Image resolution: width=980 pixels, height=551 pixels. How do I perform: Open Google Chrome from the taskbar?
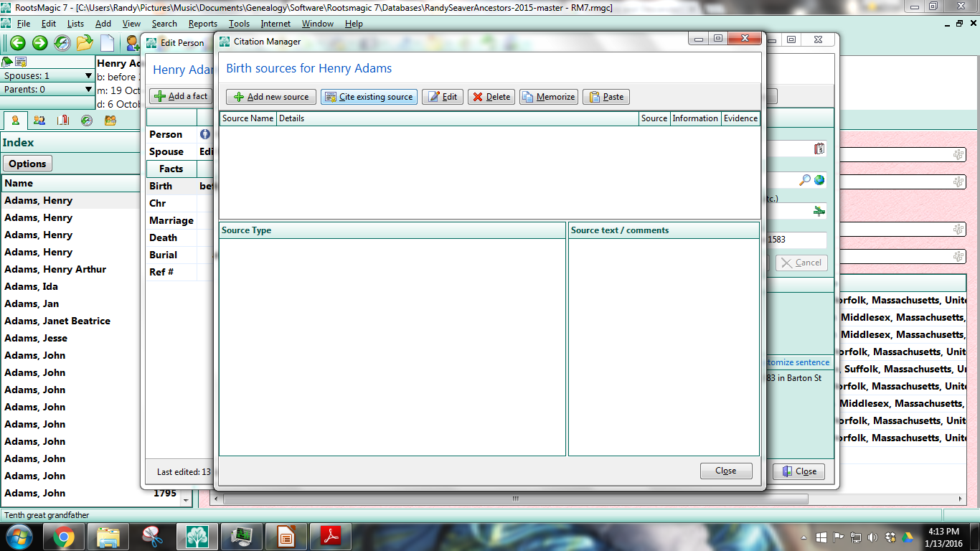[x=63, y=537]
